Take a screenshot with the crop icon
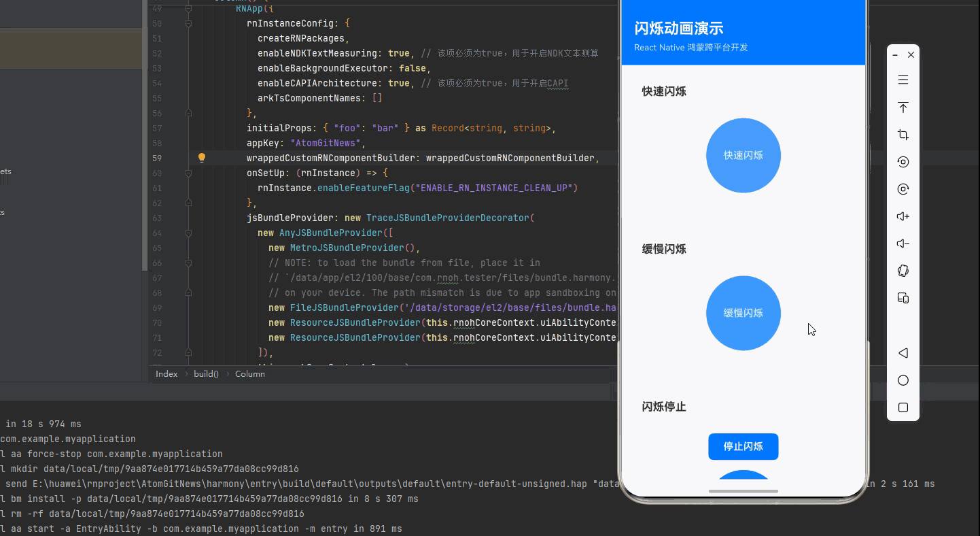The height and width of the screenshot is (536, 980). (x=903, y=135)
